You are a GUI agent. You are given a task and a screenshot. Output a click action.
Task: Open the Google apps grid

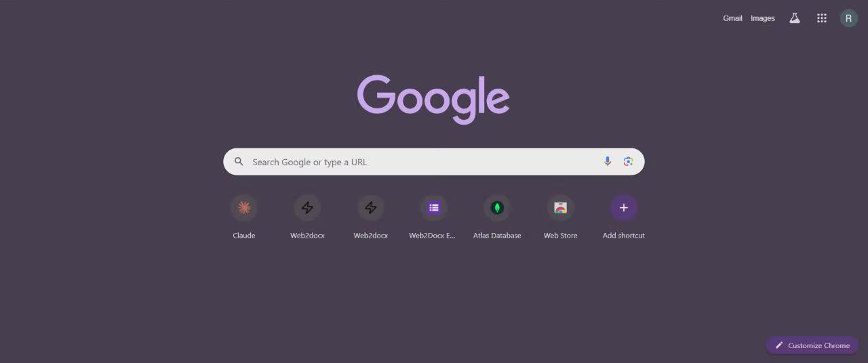point(822,18)
